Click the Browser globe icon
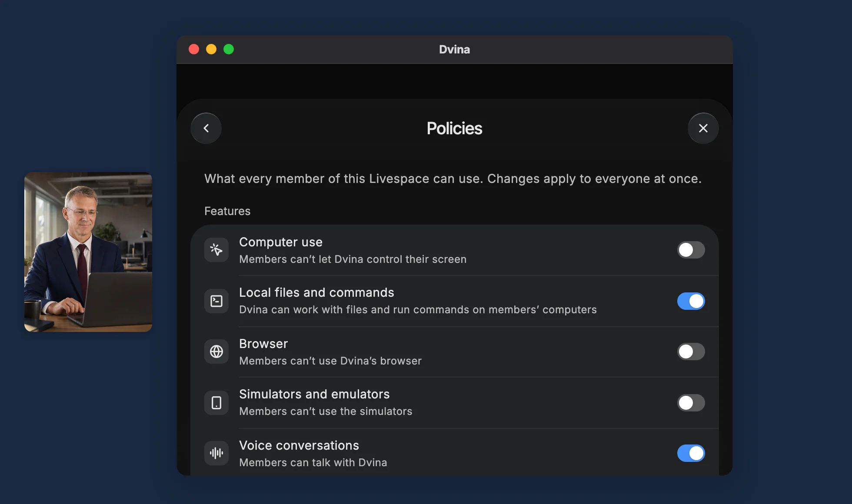The height and width of the screenshot is (504, 852). [216, 351]
